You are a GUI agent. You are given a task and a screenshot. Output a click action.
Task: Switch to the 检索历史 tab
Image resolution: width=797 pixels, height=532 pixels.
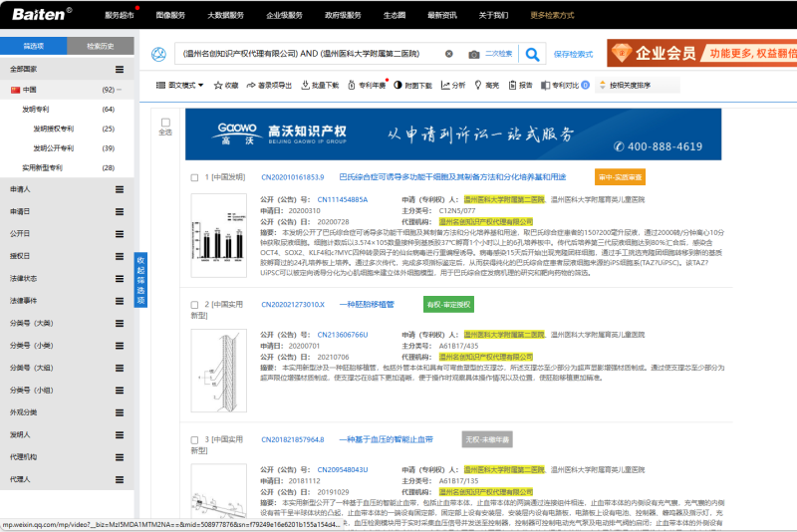pyautogui.click(x=101, y=46)
